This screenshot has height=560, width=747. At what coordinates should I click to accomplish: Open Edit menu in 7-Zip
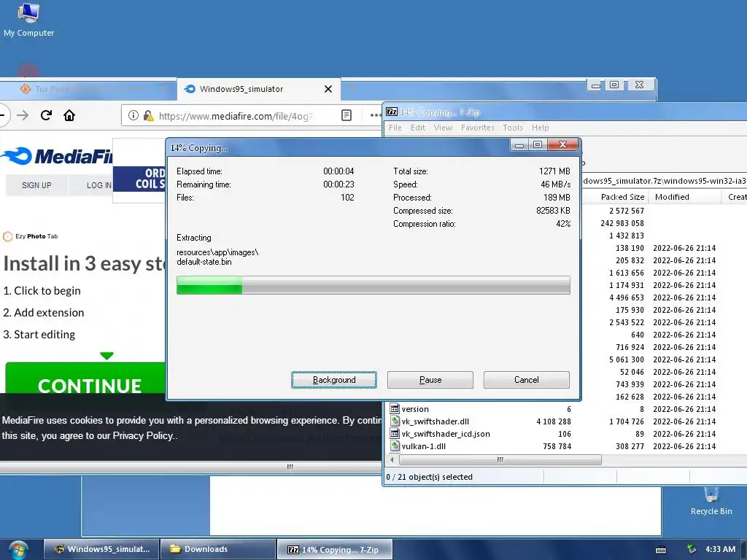point(418,128)
